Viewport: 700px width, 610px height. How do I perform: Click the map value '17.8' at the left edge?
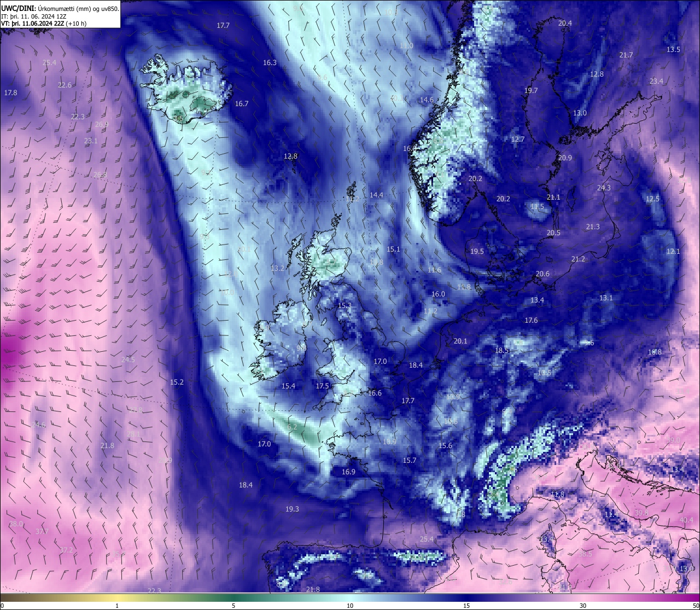pyautogui.click(x=10, y=93)
